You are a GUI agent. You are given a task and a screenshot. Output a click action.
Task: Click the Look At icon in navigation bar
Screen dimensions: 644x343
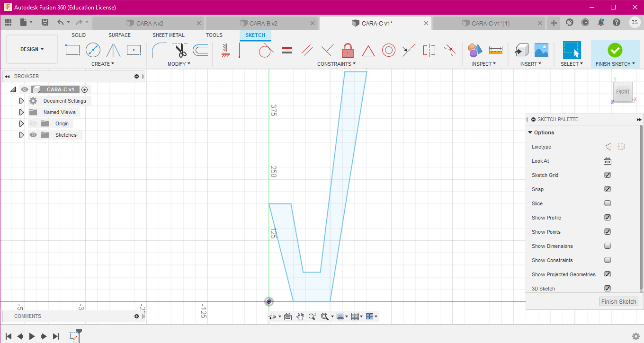287,317
